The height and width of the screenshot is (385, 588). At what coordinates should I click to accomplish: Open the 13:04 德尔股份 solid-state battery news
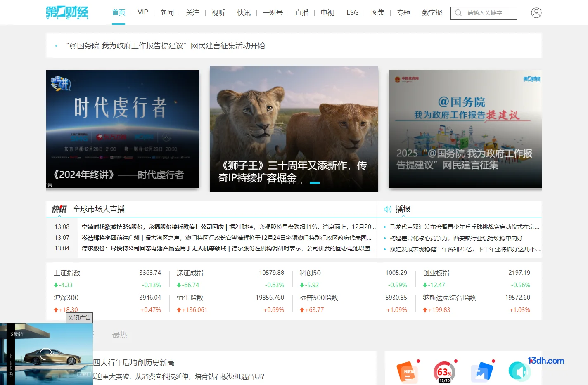[228, 248]
